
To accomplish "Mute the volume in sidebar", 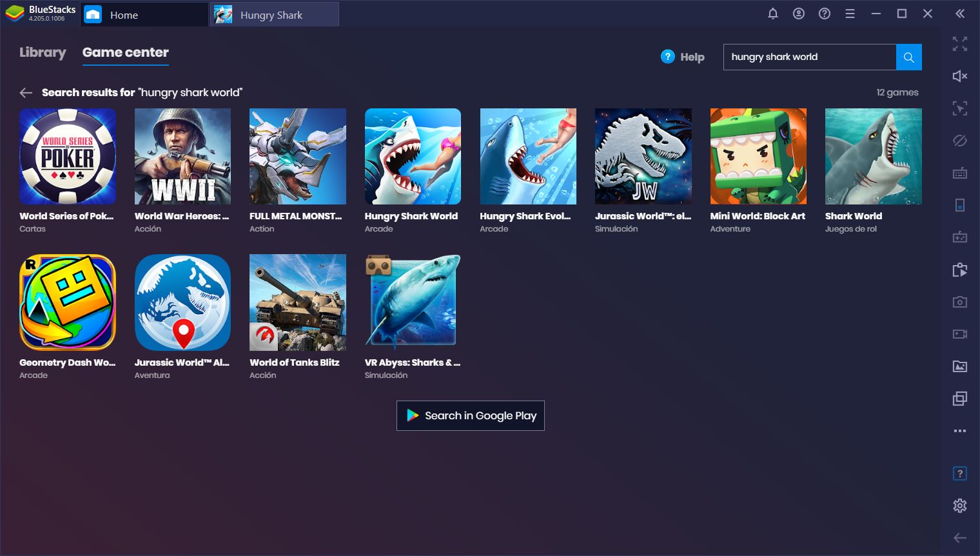I will point(960,76).
